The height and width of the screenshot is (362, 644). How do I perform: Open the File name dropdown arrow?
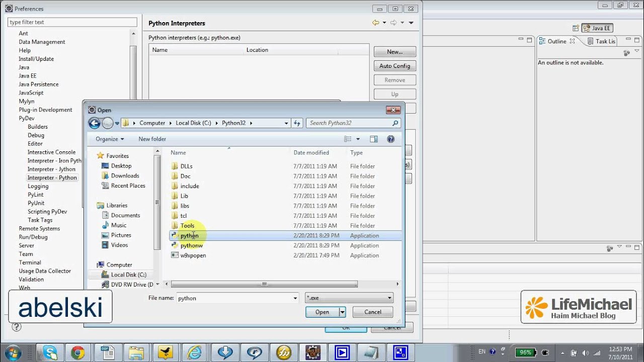(295, 298)
